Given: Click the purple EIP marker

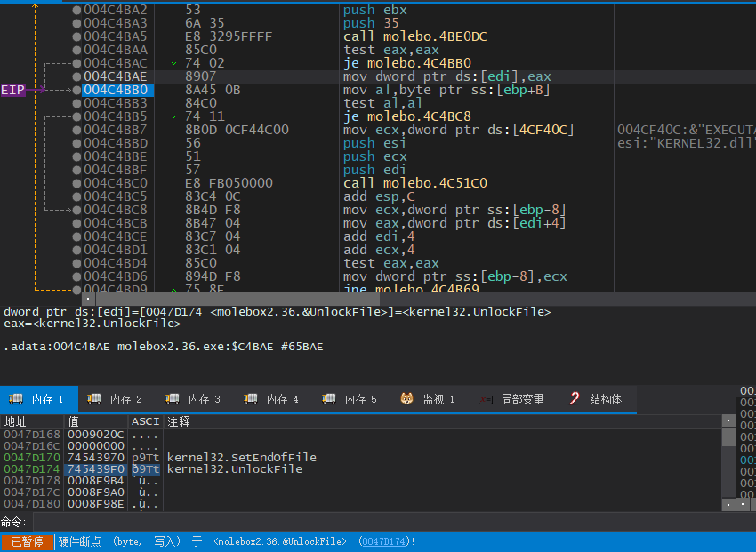Looking at the screenshot, I should tap(13, 90).
